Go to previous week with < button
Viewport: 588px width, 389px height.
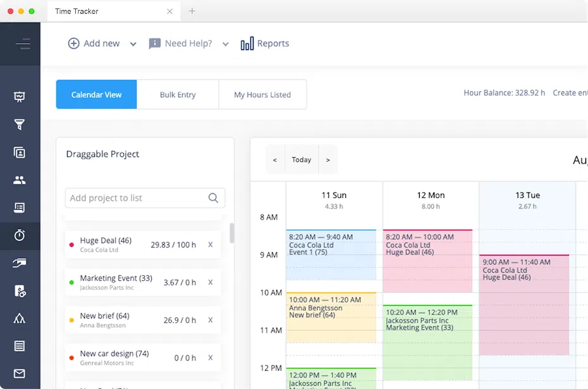pyautogui.click(x=275, y=160)
